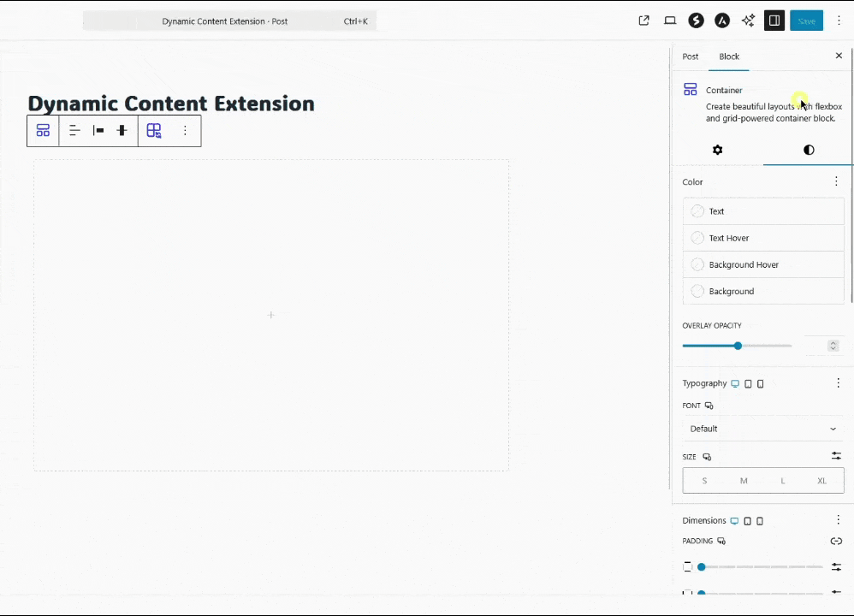Click the Jetpack lightning bolt icon
This screenshot has height=616, width=854.
[697, 21]
